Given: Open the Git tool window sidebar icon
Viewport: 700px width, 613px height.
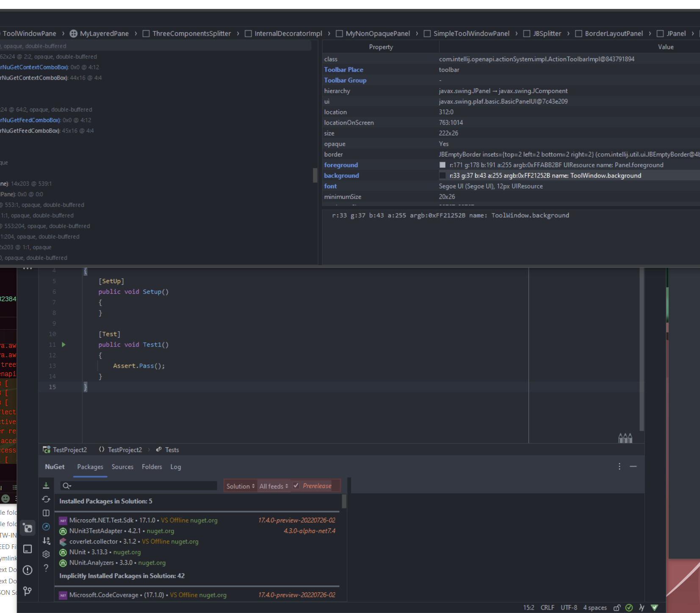Looking at the screenshot, I should 28,591.
